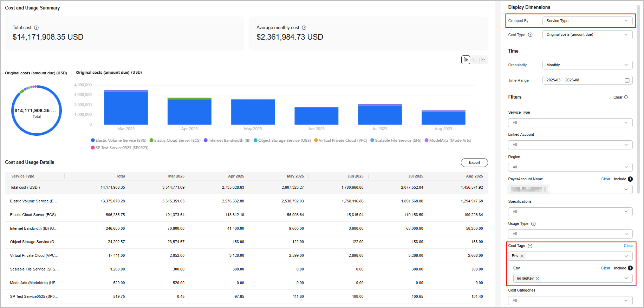Expand the Granularity dropdown set to Monthly

(587, 65)
